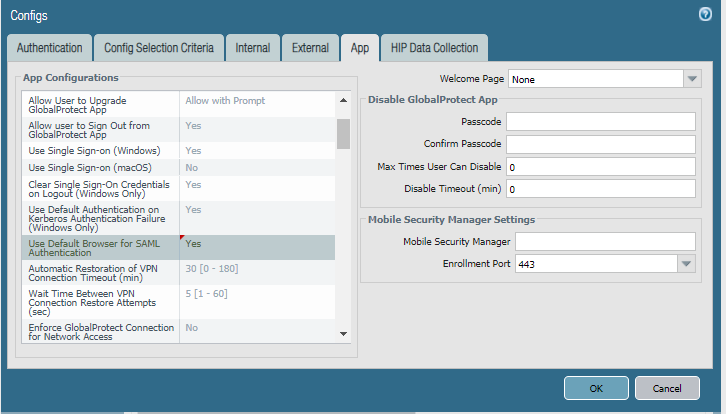Click the Max Times User Can Disable field
726x414 pixels.
point(601,167)
